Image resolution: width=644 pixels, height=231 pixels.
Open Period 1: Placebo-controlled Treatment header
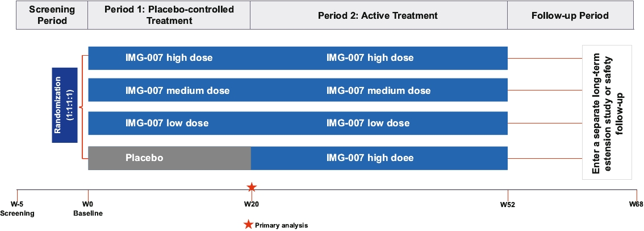(x=169, y=15)
